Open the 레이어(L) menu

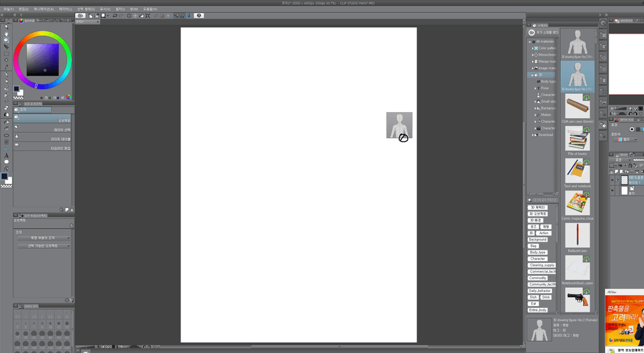tap(65, 9)
